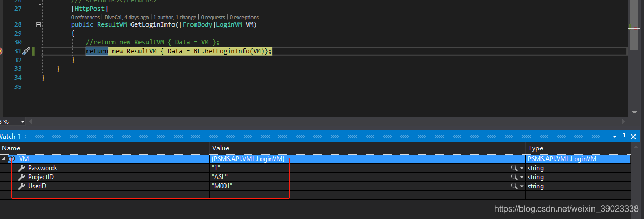Screen dimensions: 644x219
Task: Open text visualizer magnifier for UserID value
Action: coord(514,186)
